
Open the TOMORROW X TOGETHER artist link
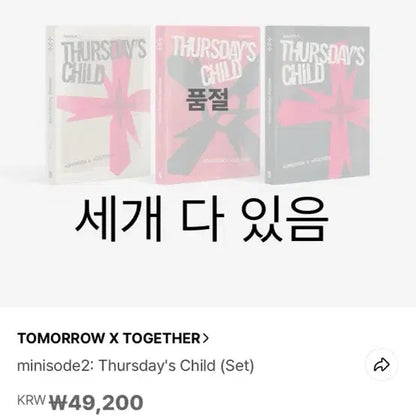[113, 338]
